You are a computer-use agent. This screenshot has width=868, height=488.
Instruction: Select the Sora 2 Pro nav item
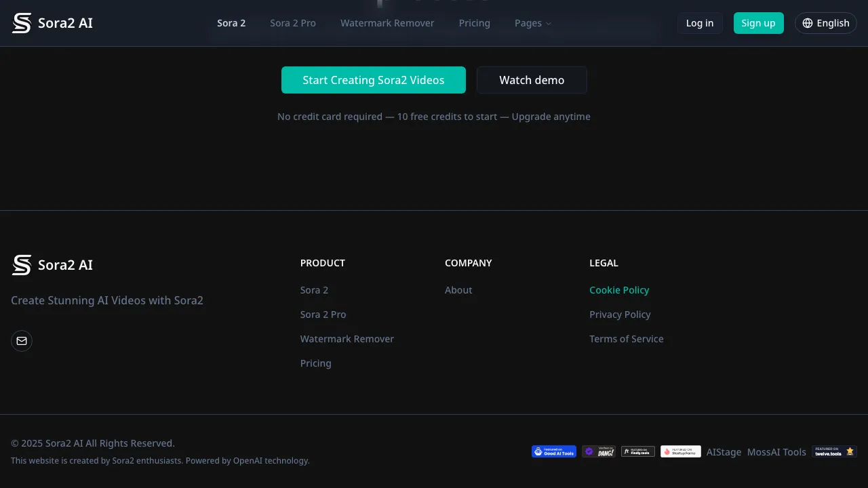click(292, 23)
